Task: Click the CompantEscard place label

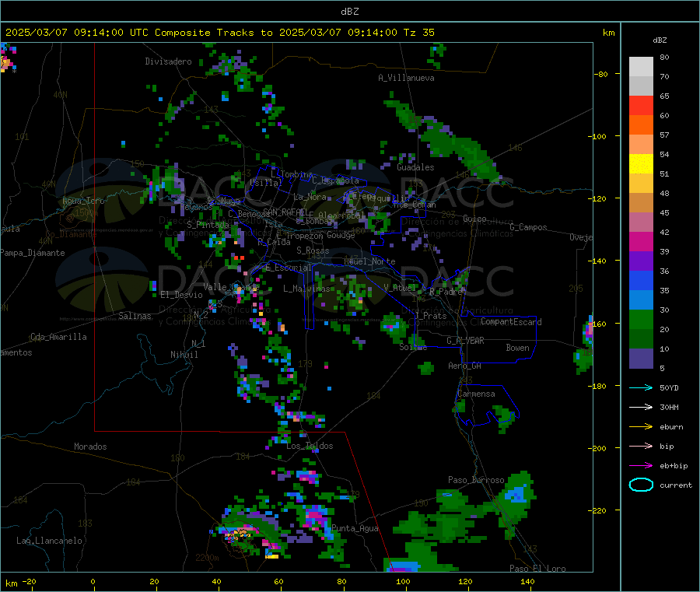Action: (x=511, y=322)
